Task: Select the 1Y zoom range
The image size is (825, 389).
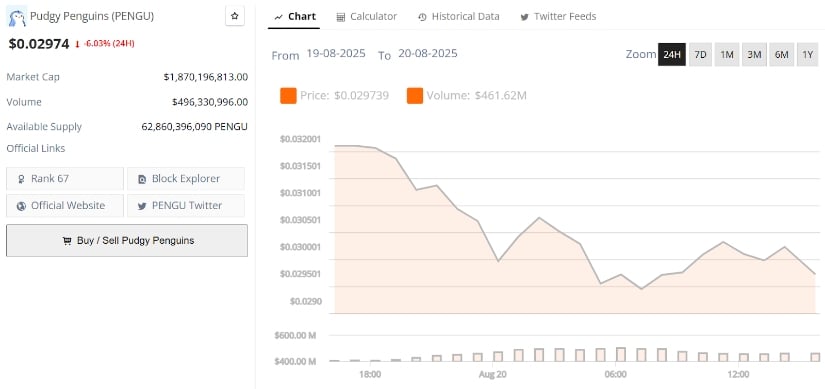Action: pos(808,55)
